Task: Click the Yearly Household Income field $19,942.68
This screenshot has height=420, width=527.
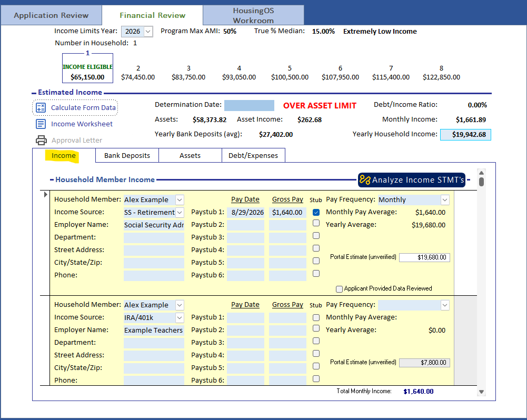Action: 465,135
